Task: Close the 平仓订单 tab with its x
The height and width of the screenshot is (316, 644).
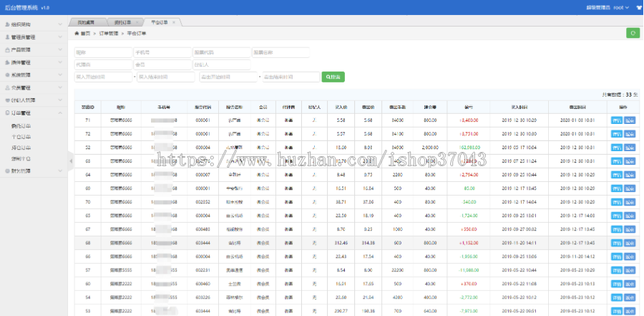Action: [174, 22]
